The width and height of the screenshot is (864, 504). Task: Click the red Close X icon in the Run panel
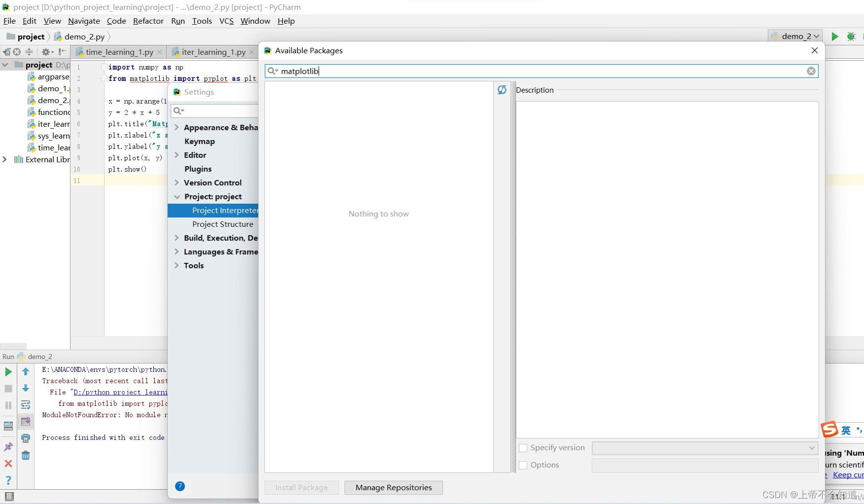[x=8, y=464]
